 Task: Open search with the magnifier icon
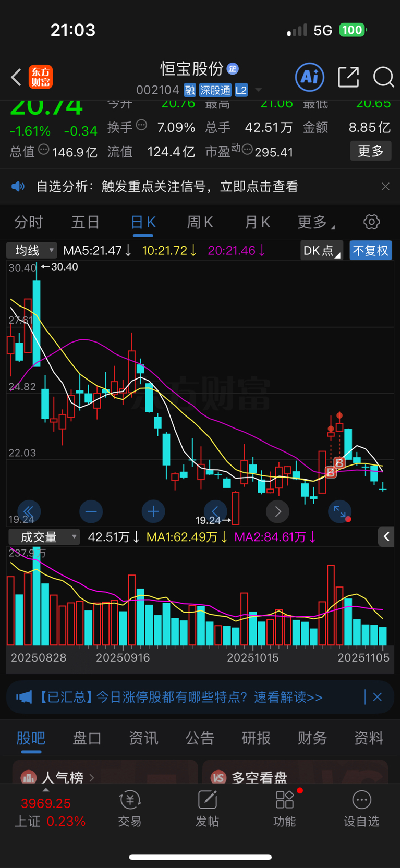[383, 77]
